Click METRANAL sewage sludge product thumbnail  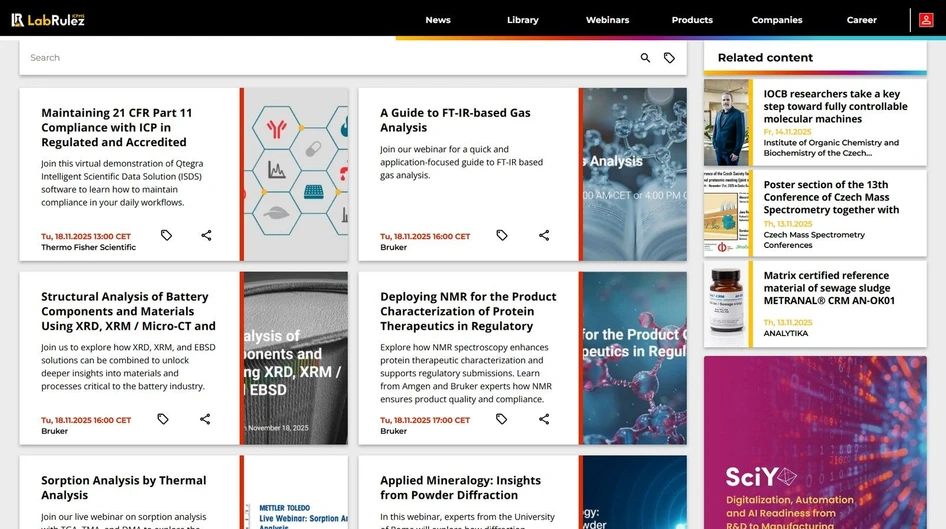[x=727, y=304]
